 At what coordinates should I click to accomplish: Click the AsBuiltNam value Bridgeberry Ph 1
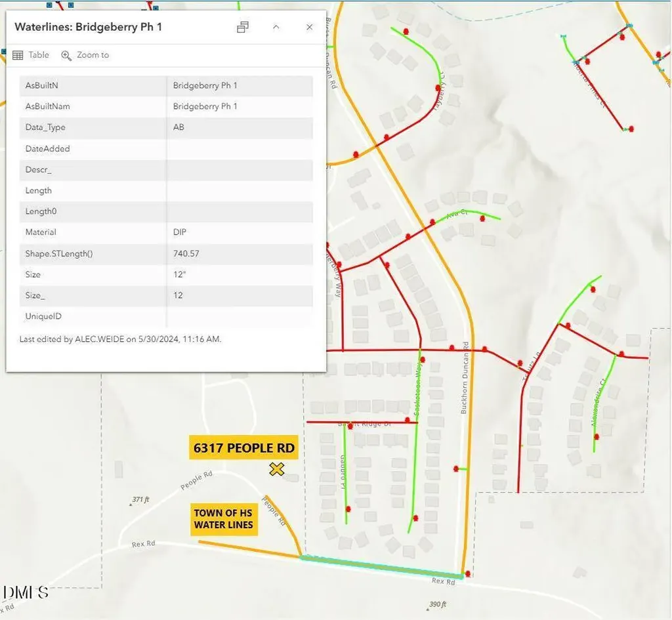click(205, 106)
